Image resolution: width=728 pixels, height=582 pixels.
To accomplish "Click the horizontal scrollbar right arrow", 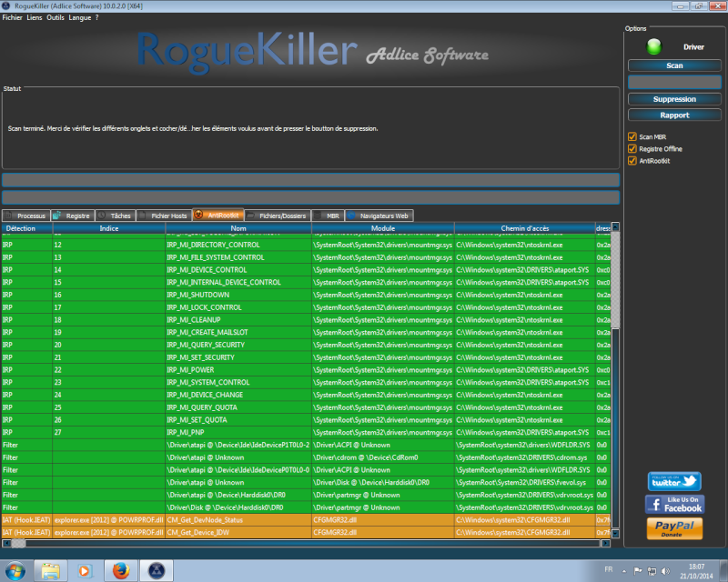I will click(x=606, y=543).
